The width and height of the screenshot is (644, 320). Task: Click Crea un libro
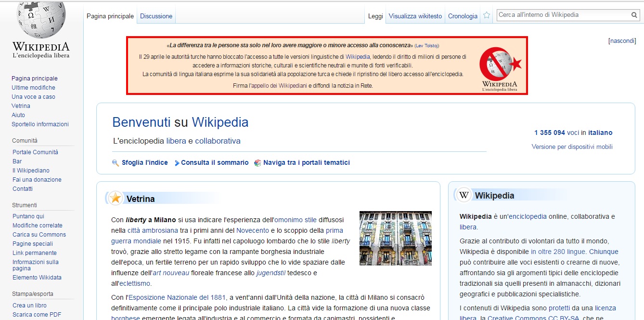pyautogui.click(x=29, y=306)
